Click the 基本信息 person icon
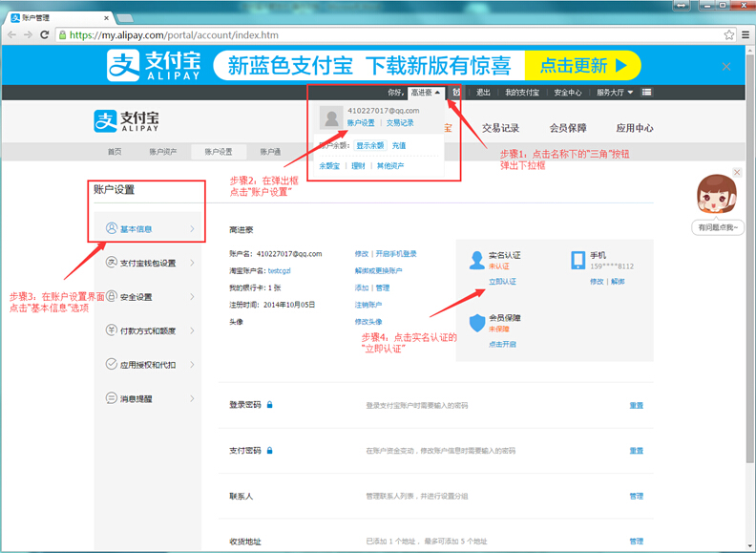This screenshot has width=756, height=553. [112, 228]
